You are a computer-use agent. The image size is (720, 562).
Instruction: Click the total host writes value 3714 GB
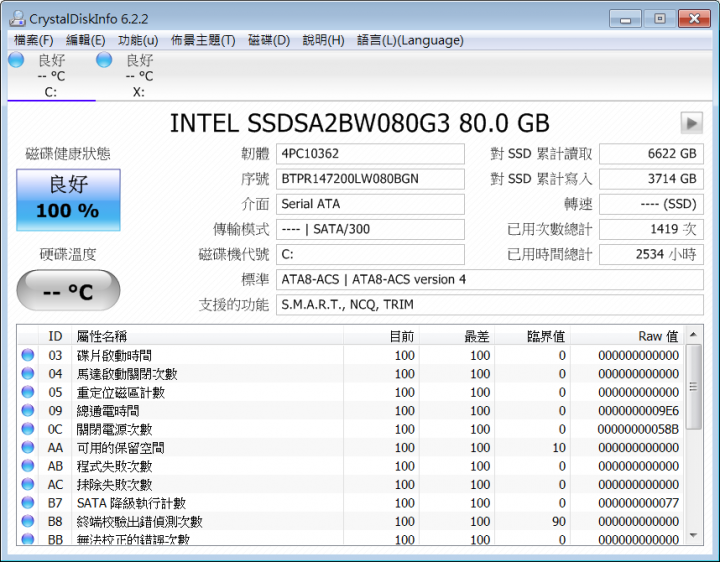(x=651, y=179)
